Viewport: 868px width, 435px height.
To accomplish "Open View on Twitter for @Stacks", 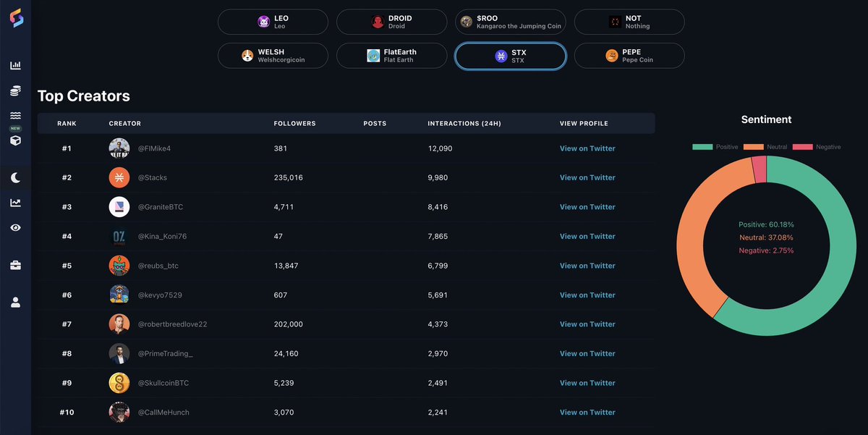I will (587, 177).
